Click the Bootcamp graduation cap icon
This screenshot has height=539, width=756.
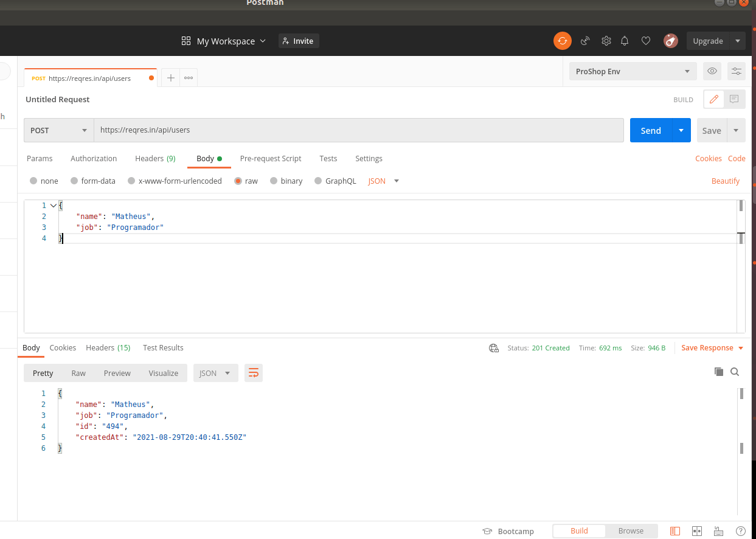click(487, 531)
